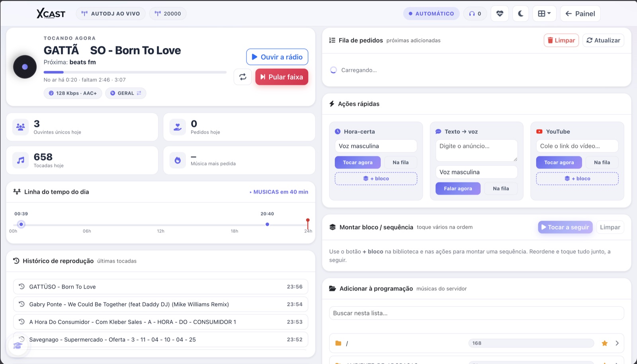Skip track with Pular faixa
Viewport: 637px width, 364px height.
pos(281,77)
